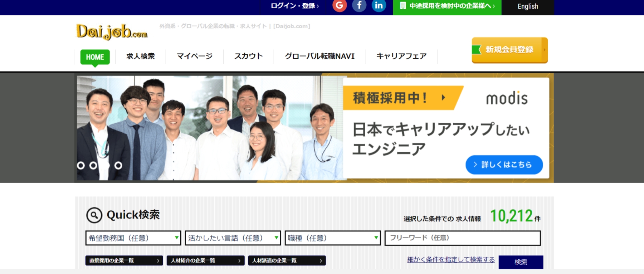Expand the 職種 dropdown
Image resolution: width=644 pixels, height=274 pixels.
332,238
